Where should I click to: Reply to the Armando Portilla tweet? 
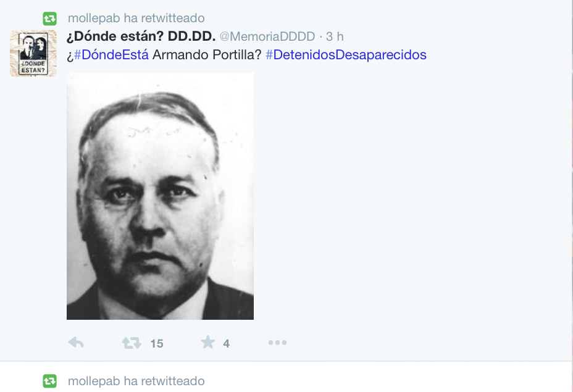(x=76, y=343)
